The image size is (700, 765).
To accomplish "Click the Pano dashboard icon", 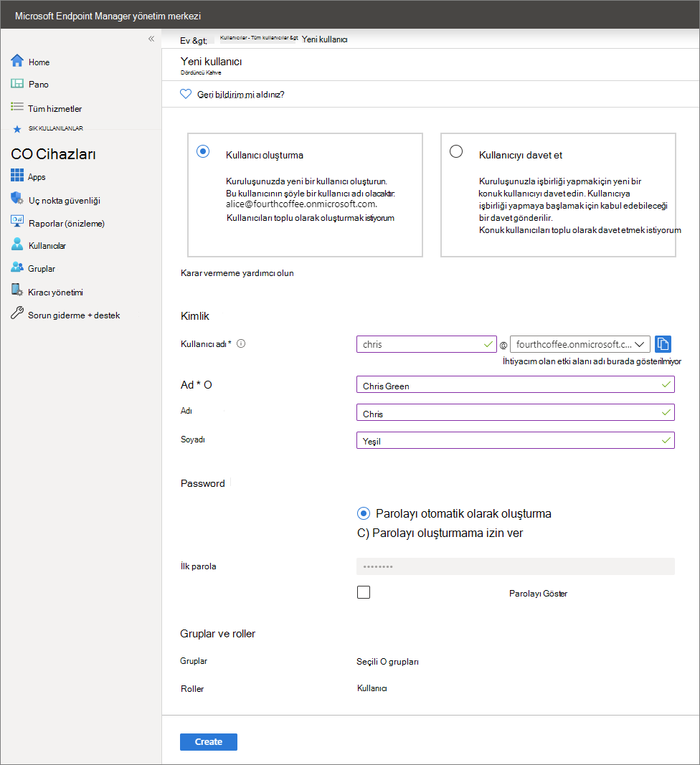I will 17,83.
